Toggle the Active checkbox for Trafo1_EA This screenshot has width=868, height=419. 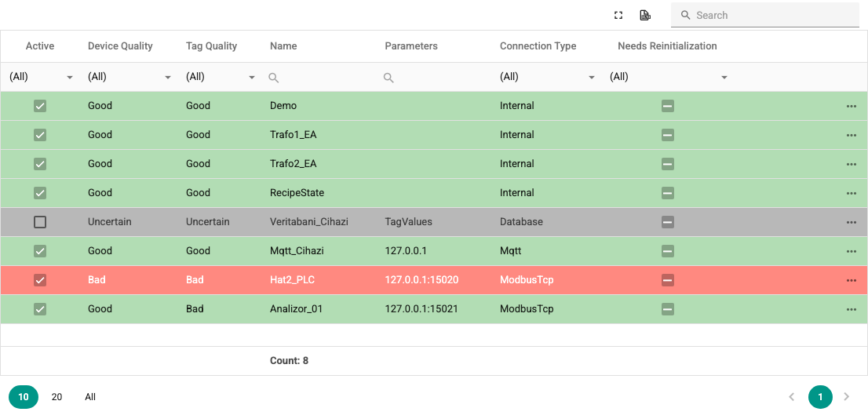(x=40, y=135)
